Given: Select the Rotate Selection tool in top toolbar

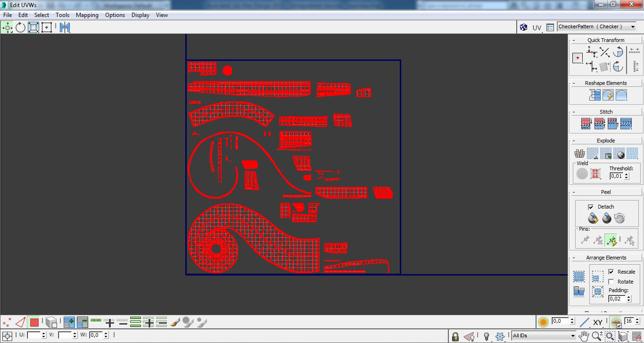Looking at the screenshot, I should [x=20, y=27].
